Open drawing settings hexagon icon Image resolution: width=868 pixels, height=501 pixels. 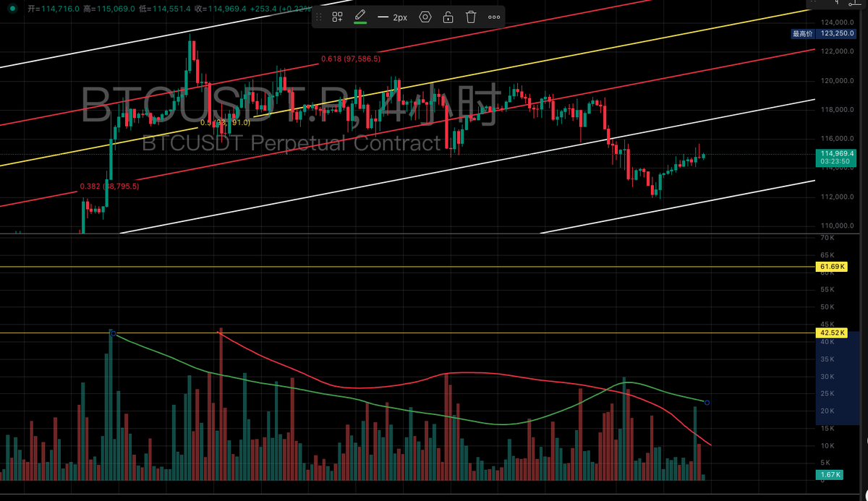(425, 17)
